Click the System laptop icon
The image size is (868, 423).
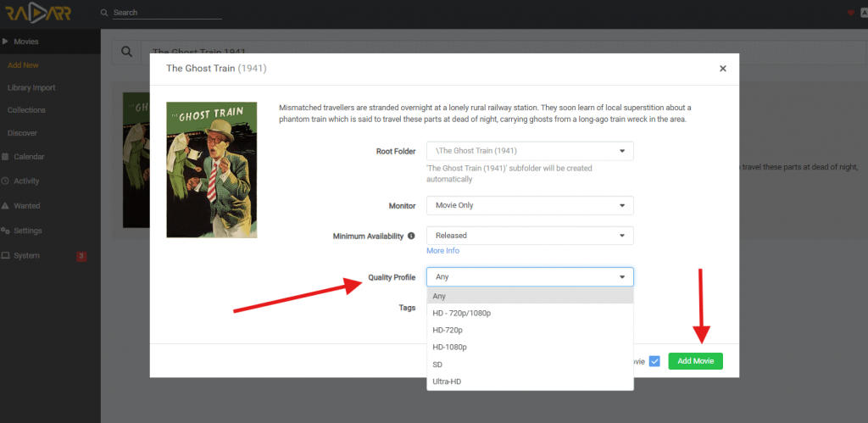coord(6,256)
